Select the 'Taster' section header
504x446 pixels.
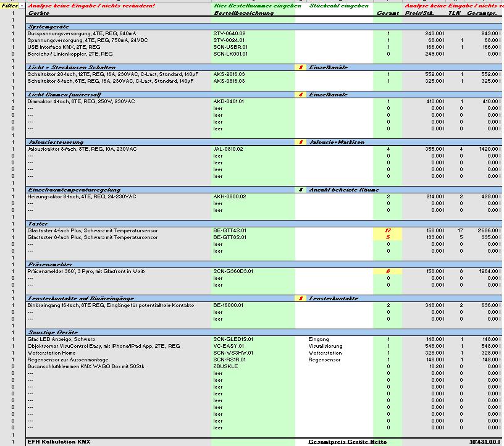pyautogui.click(x=38, y=224)
